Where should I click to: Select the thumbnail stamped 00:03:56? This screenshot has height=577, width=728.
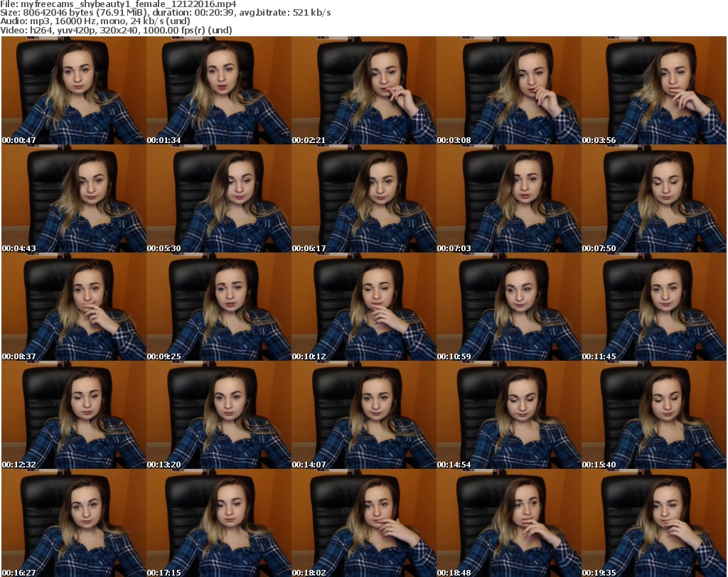654,90
